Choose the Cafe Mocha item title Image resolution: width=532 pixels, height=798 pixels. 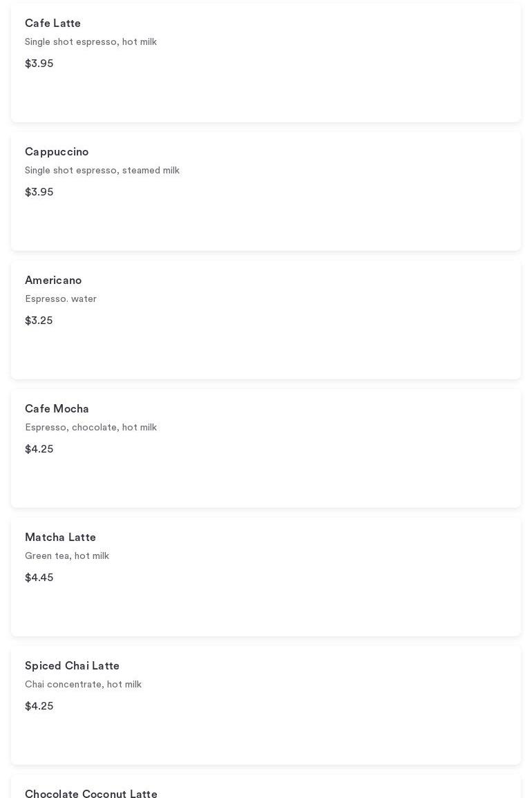57,409
